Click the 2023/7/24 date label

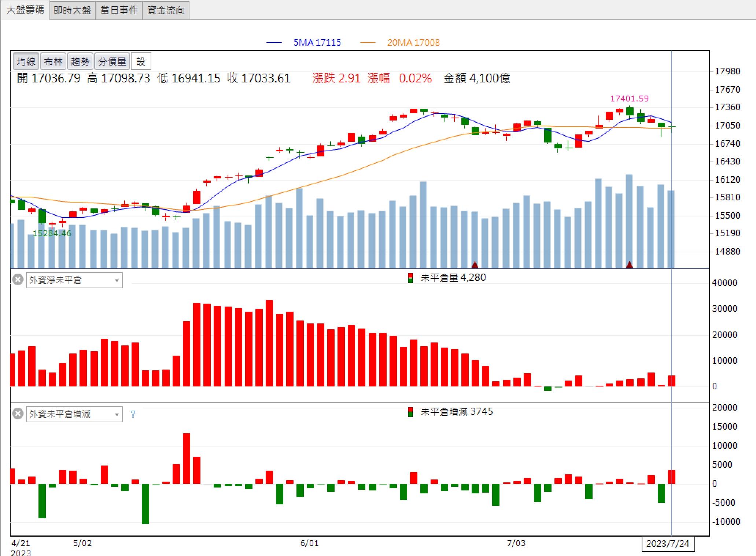(x=668, y=544)
